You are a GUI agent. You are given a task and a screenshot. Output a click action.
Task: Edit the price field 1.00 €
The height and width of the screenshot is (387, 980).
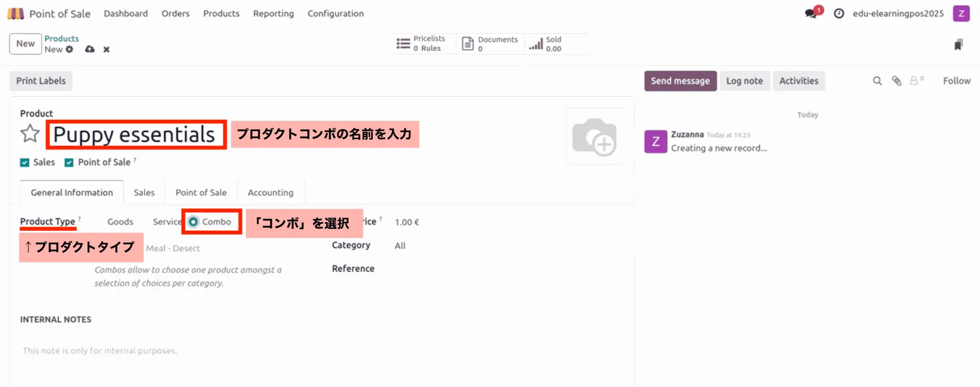(407, 222)
